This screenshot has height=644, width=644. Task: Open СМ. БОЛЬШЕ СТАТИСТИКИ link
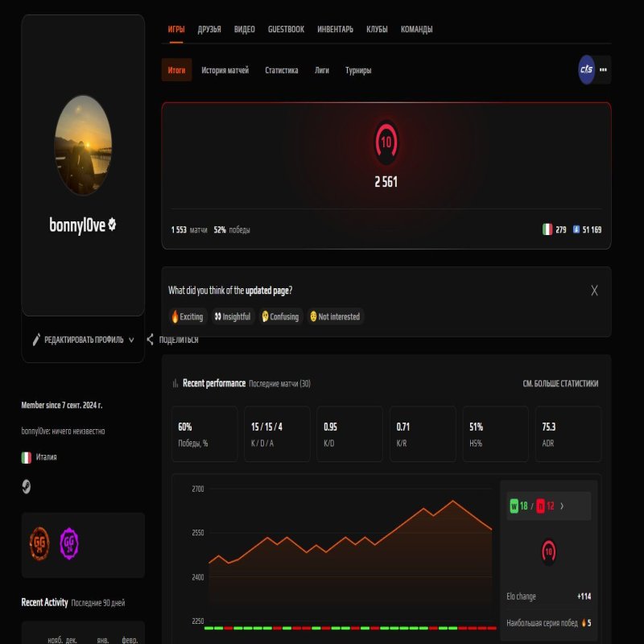(560, 383)
